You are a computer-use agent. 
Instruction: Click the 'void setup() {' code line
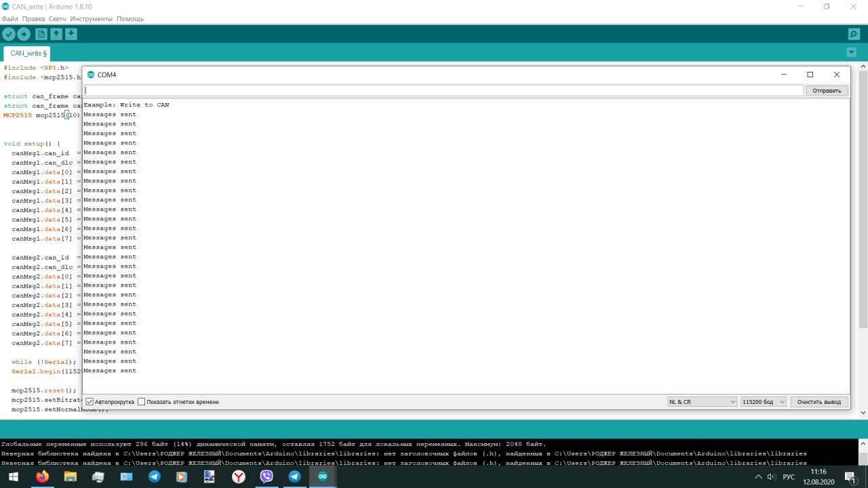[x=32, y=144]
